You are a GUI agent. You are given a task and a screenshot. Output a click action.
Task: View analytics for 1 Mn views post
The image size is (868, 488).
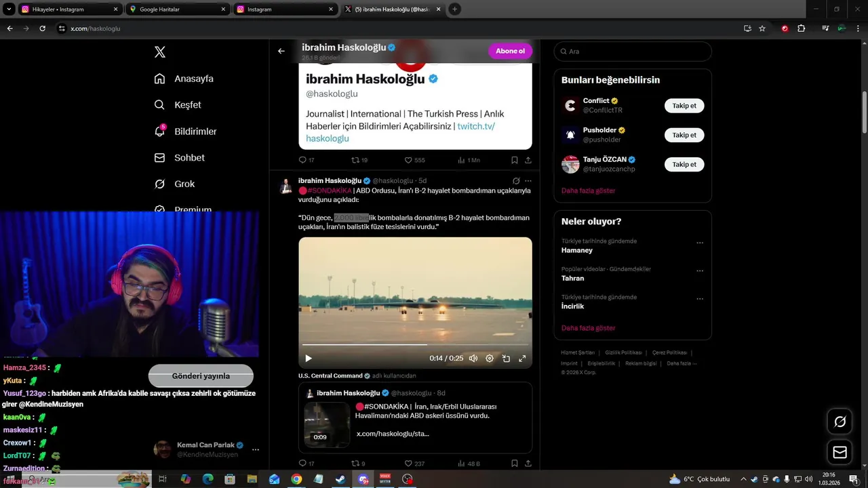click(x=469, y=160)
